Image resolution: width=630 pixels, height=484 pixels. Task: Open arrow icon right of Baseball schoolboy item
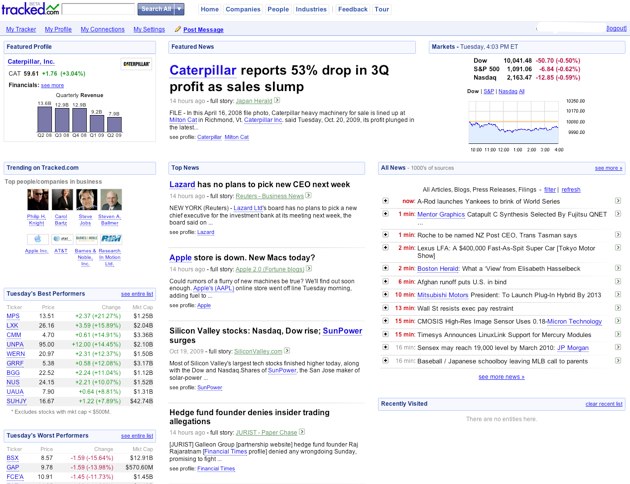coord(618,360)
